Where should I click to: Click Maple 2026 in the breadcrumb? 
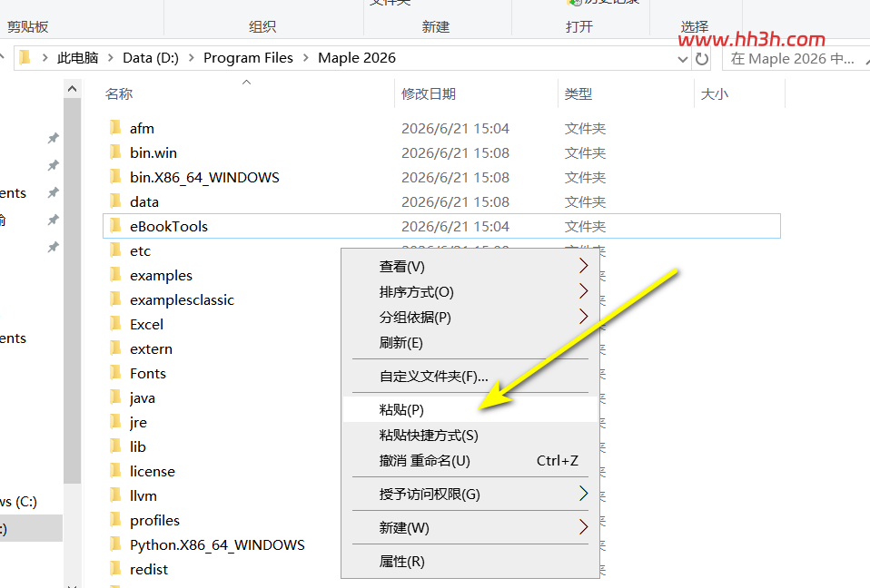[x=357, y=58]
